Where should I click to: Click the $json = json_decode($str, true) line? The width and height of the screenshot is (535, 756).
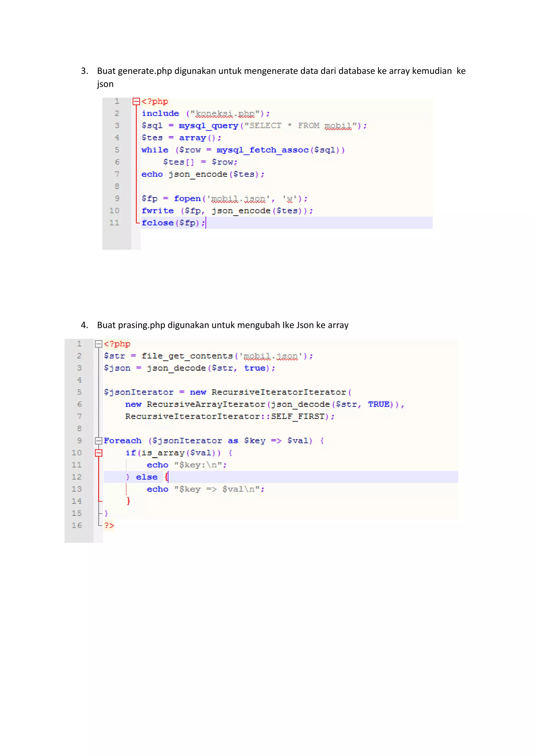(x=189, y=368)
